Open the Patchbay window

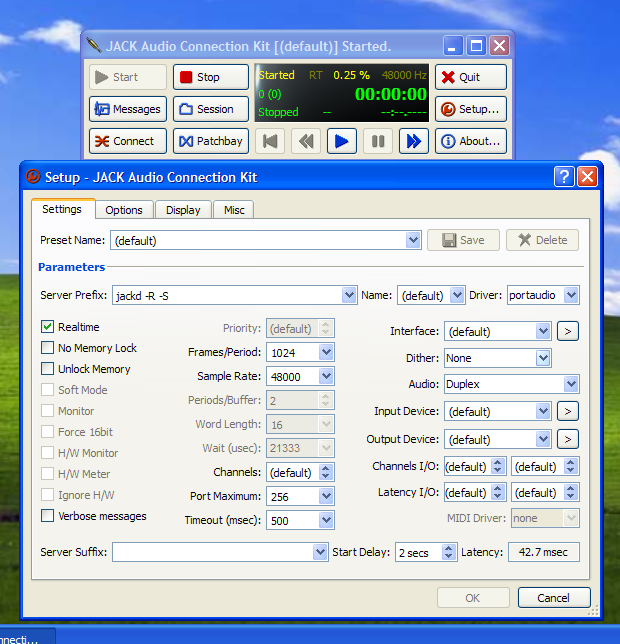pyautogui.click(x=211, y=141)
